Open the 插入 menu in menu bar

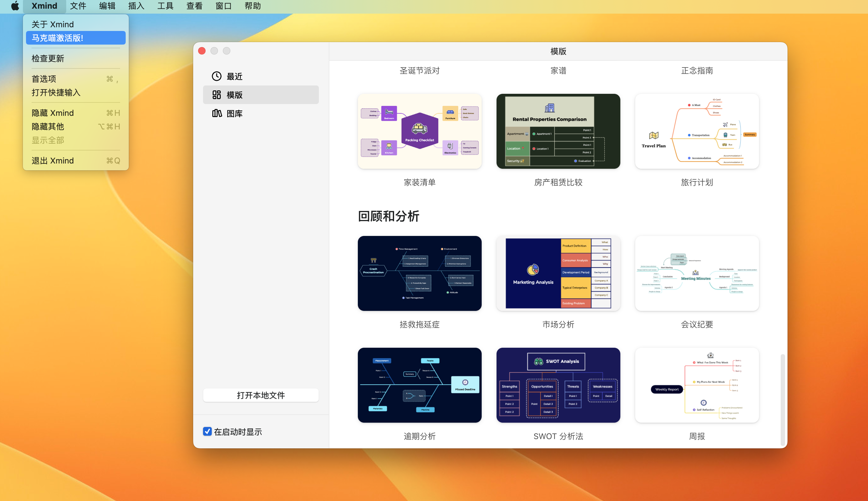pos(136,6)
